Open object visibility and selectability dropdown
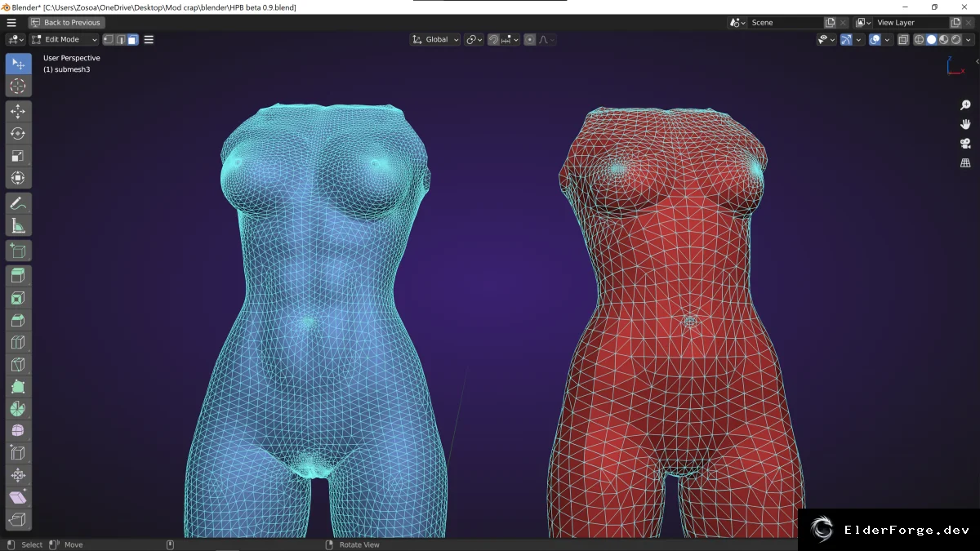 tap(826, 39)
